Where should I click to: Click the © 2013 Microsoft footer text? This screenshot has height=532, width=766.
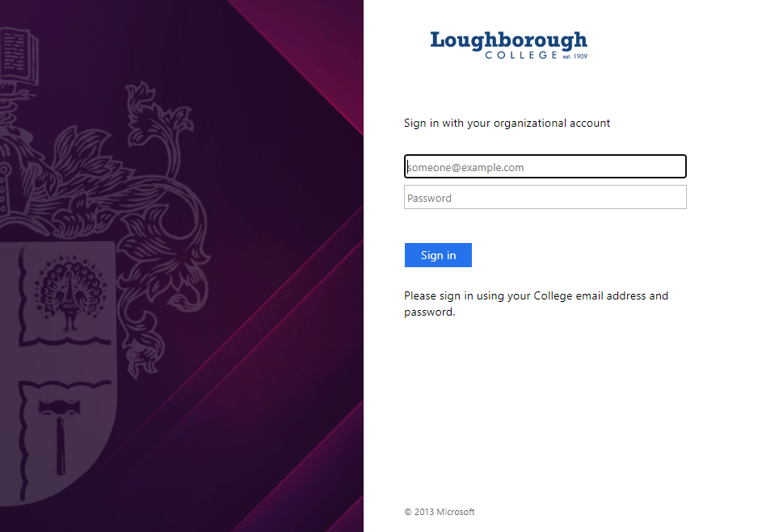click(440, 512)
